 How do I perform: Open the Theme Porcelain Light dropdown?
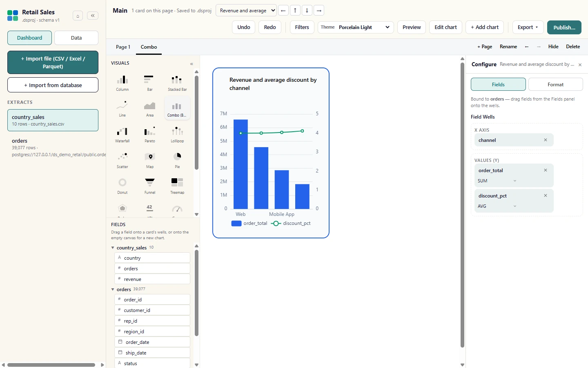click(x=356, y=27)
